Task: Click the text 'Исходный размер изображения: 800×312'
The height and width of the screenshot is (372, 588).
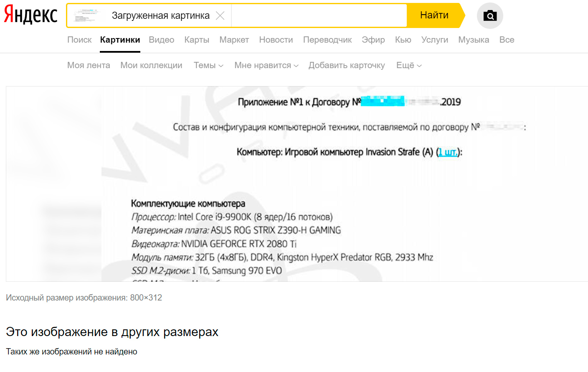Action: 84,298
